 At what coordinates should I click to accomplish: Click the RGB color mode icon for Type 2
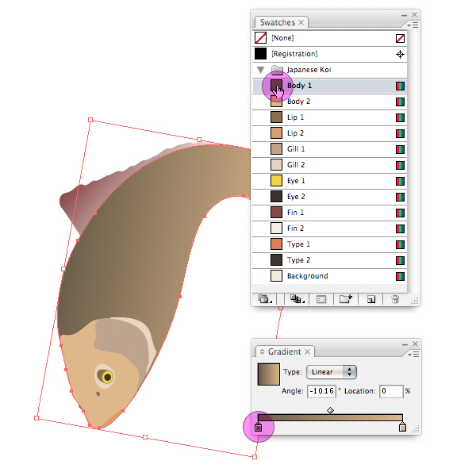[400, 260]
